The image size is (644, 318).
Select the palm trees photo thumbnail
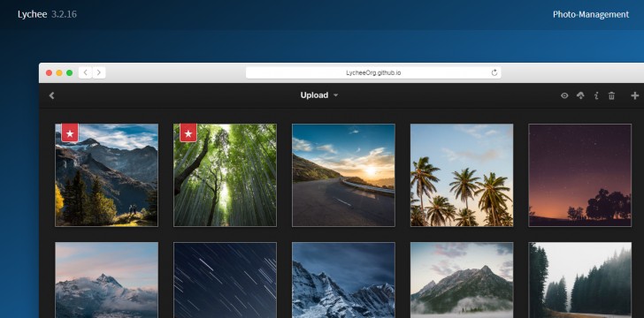point(462,175)
